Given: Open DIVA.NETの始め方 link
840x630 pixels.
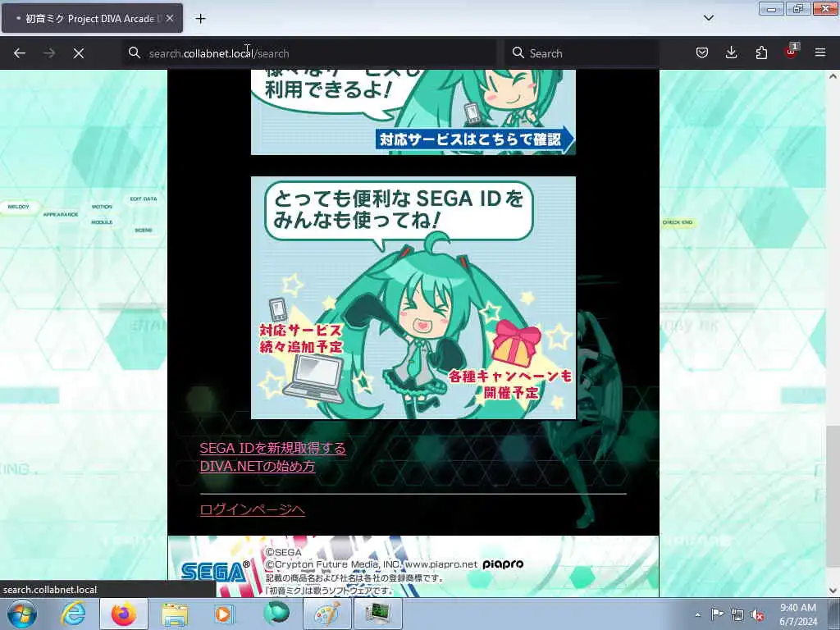Looking at the screenshot, I should click(x=258, y=466).
